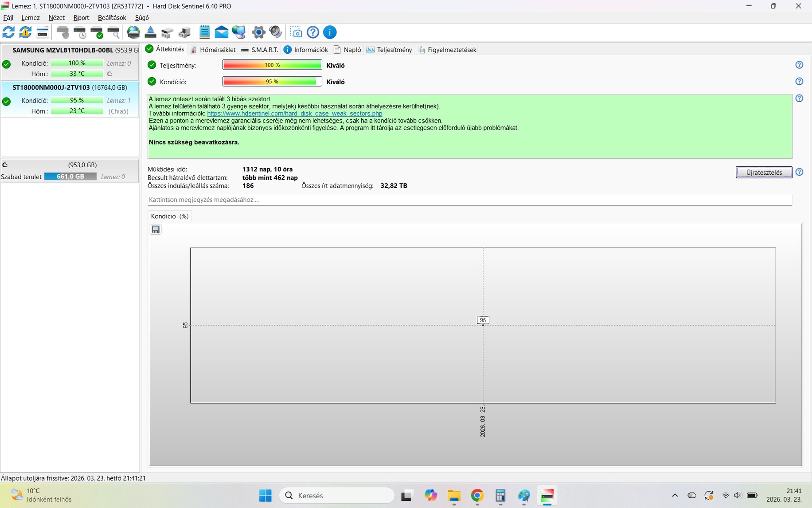Open settings with the gear toolbar icon
The image size is (812, 508).
259,32
